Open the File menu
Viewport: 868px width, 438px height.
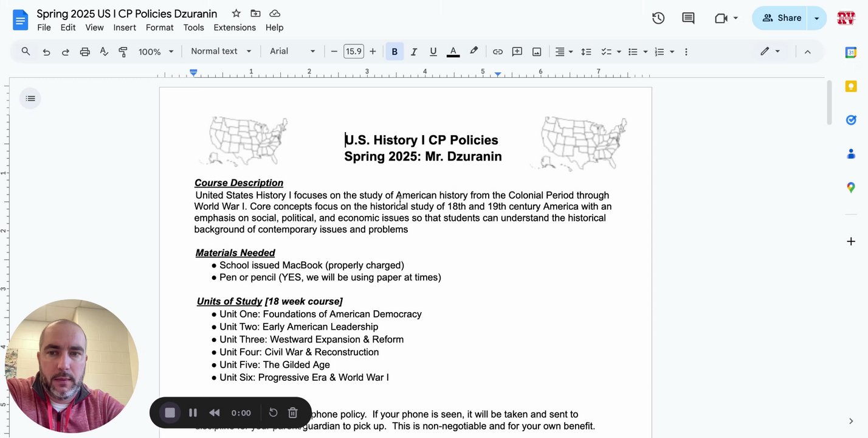coord(44,27)
